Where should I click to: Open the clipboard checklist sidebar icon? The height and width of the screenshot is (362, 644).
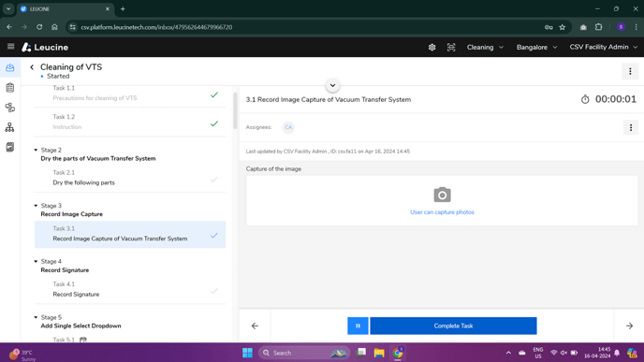(x=10, y=87)
